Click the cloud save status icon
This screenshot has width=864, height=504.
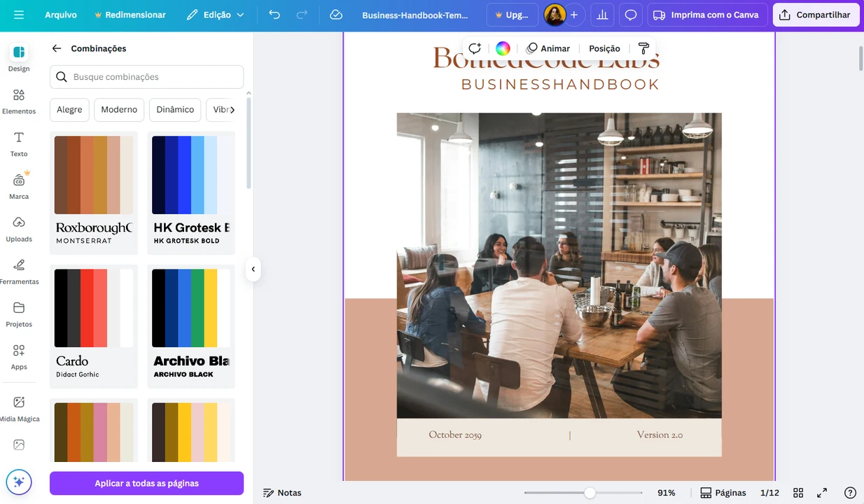[x=336, y=15]
